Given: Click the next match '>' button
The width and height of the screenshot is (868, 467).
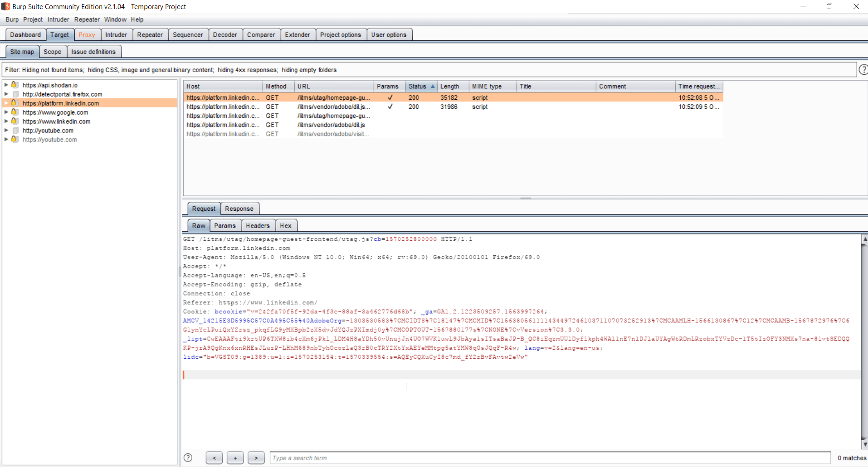Looking at the screenshot, I should (256, 458).
